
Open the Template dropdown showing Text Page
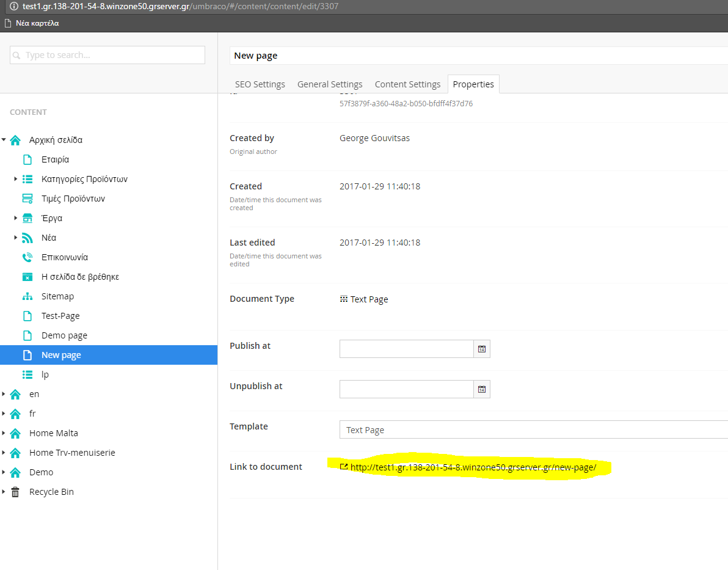[533, 429]
